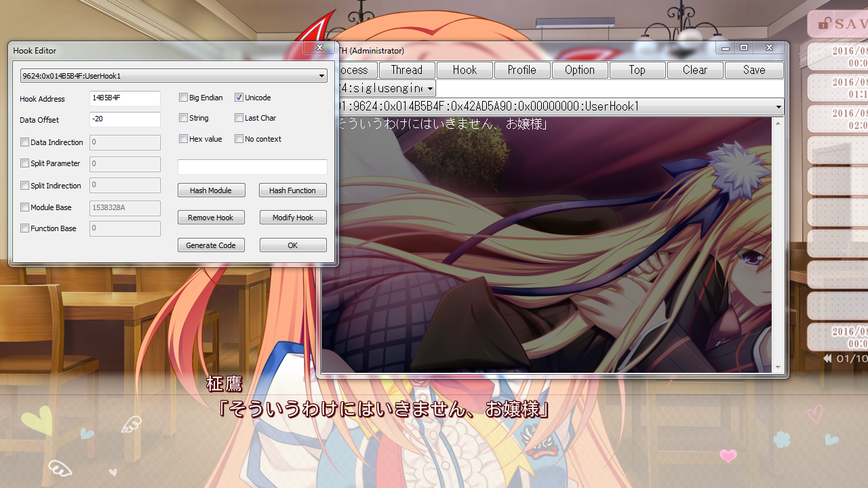Click the previous page arrows near 01/10
Viewport: 868px width, 488px height.
[x=827, y=358]
